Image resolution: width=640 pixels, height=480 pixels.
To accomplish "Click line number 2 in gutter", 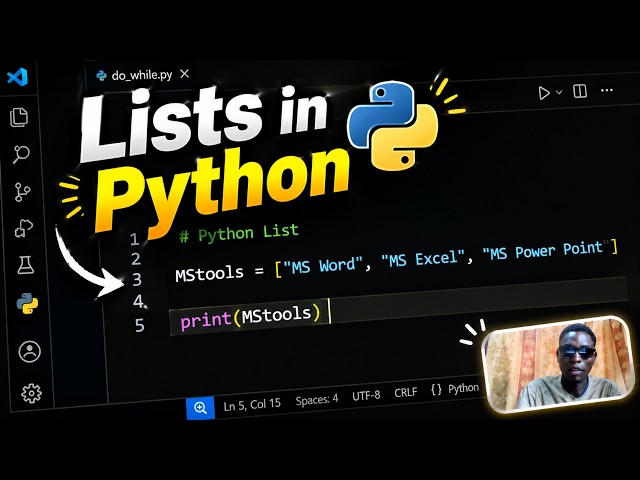I will 136,259.
